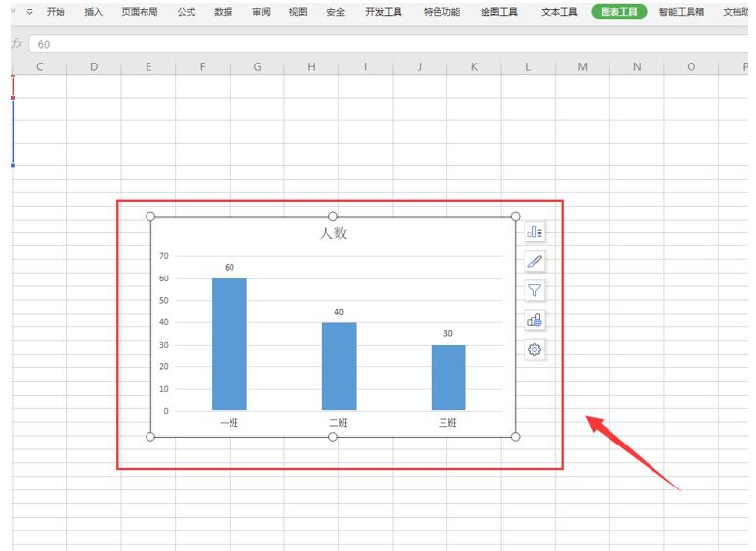Open the chart style brush button
756x551 pixels.
[x=534, y=261]
